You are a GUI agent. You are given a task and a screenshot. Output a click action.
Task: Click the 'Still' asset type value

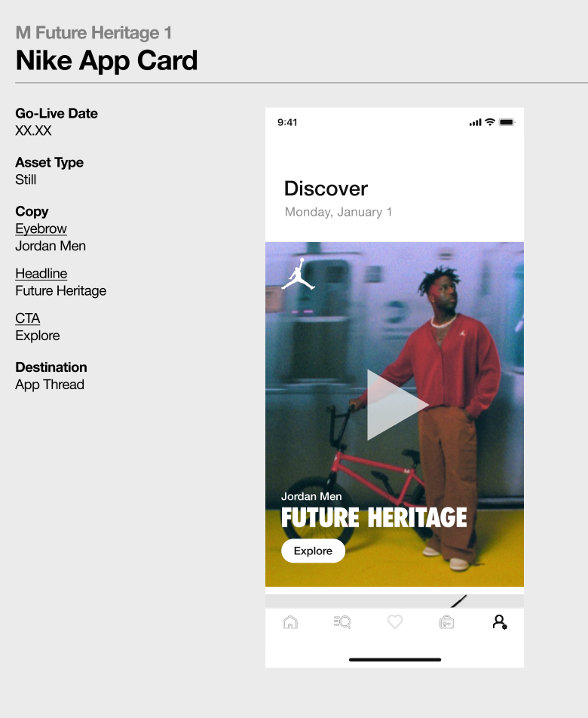[26, 179]
